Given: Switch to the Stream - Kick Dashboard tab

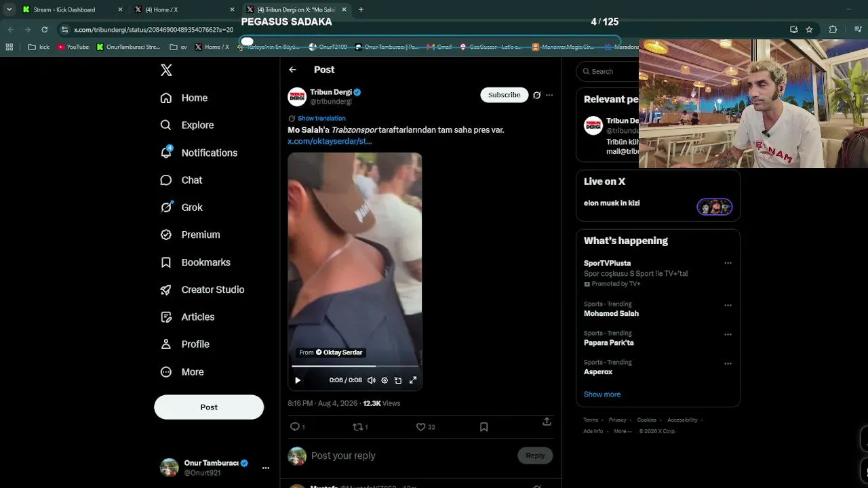Looking at the screenshot, I should click(72, 9).
